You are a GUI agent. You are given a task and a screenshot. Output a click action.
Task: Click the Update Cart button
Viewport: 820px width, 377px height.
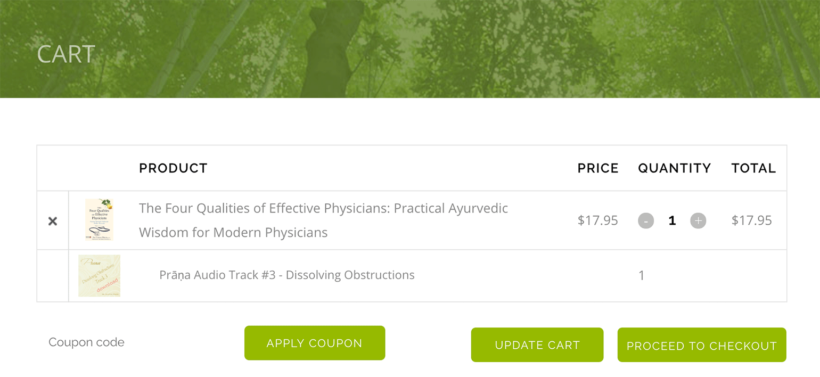tap(537, 345)
